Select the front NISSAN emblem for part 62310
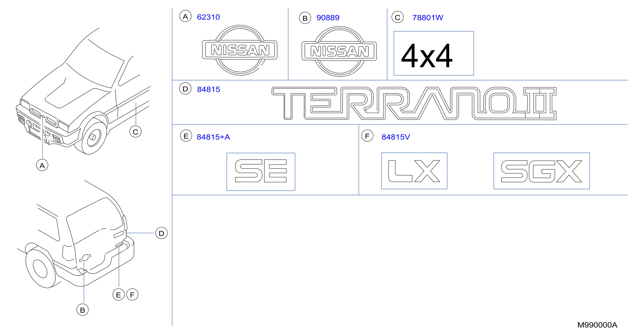The image size is (644, 336). 240,50
